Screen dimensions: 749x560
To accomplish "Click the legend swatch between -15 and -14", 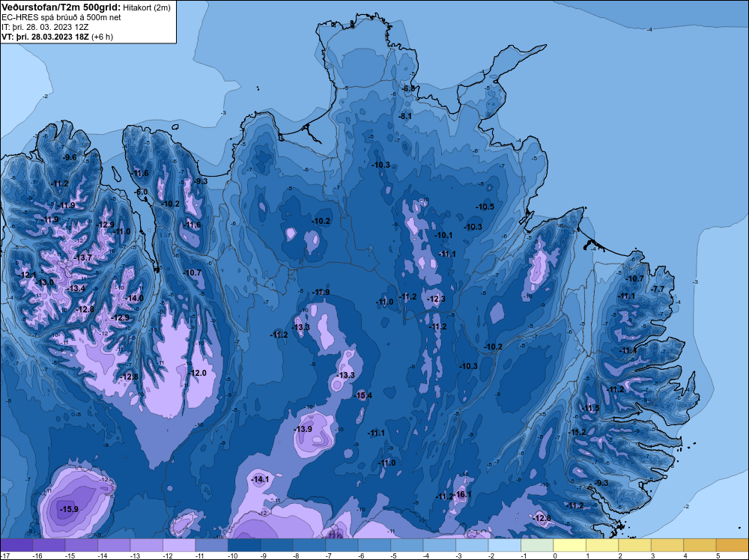I will pyautogui.click(x=81, y=545).
